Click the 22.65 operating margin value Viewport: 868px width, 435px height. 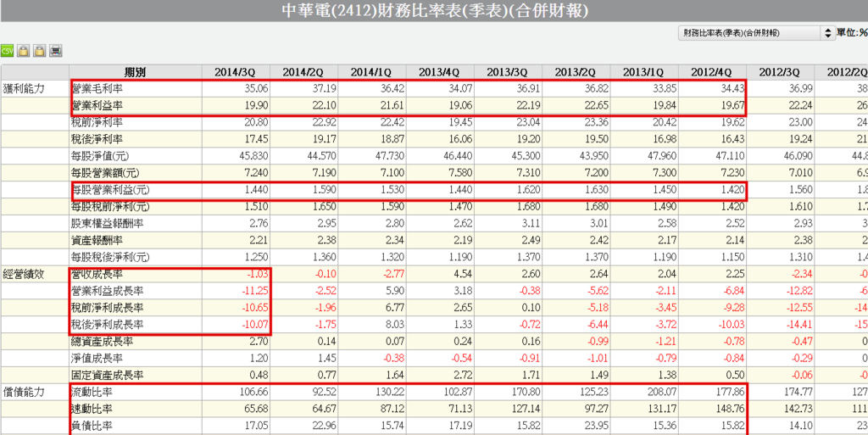click(595, 104)
